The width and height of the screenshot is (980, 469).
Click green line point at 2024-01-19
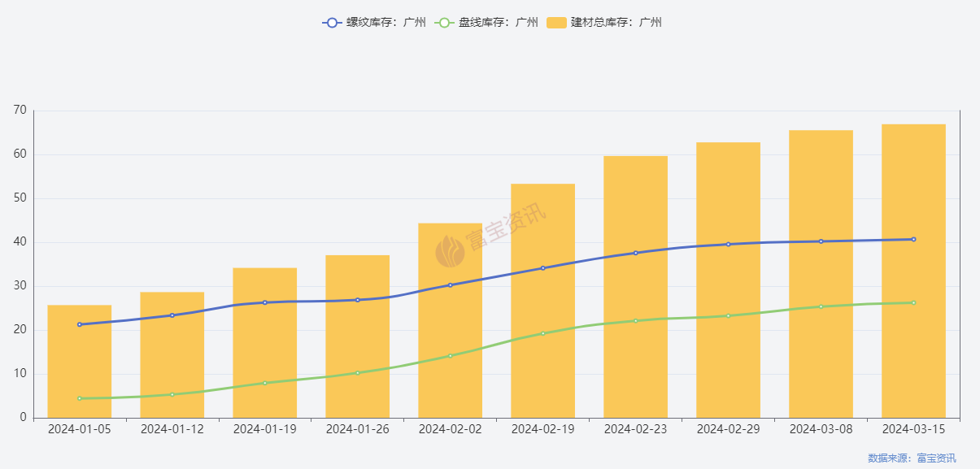click(265, 383)
